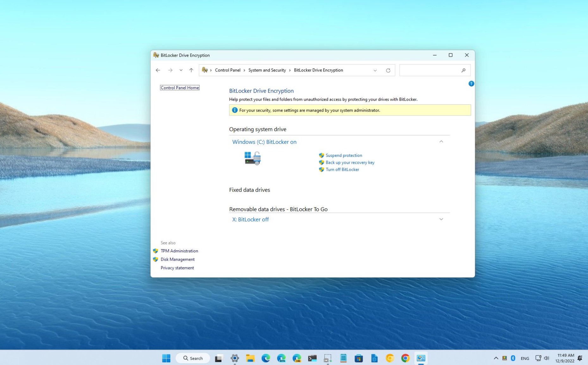588x365 pixels.
Task: Click the back navigation arrow
Action: point(158,70)
